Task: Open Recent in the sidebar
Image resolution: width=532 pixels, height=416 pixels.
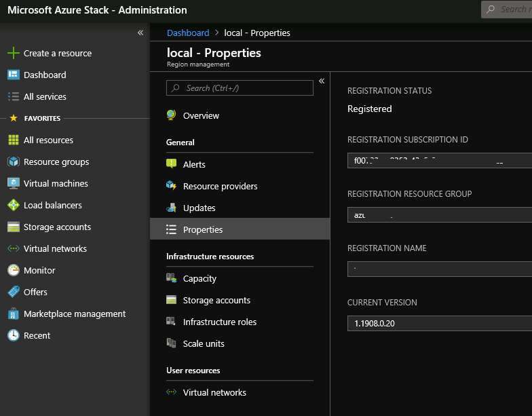Action: (x=37, y=335)
